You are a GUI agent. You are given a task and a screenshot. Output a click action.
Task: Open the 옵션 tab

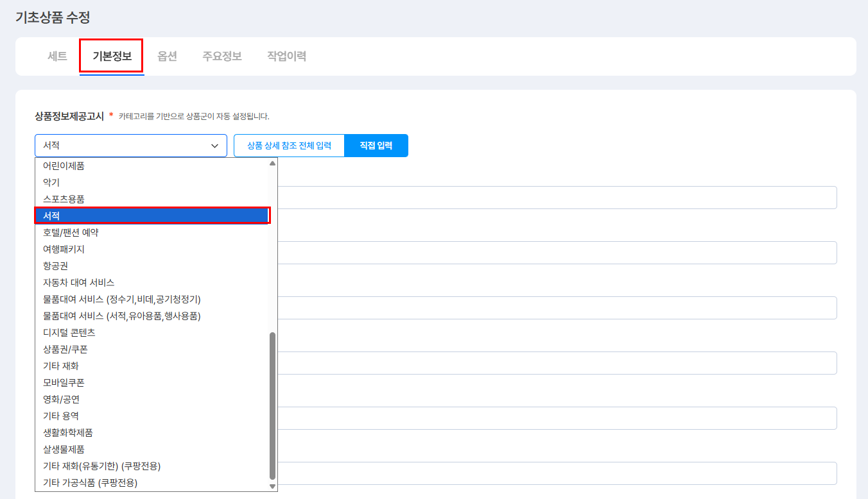(x=167, y=56)
